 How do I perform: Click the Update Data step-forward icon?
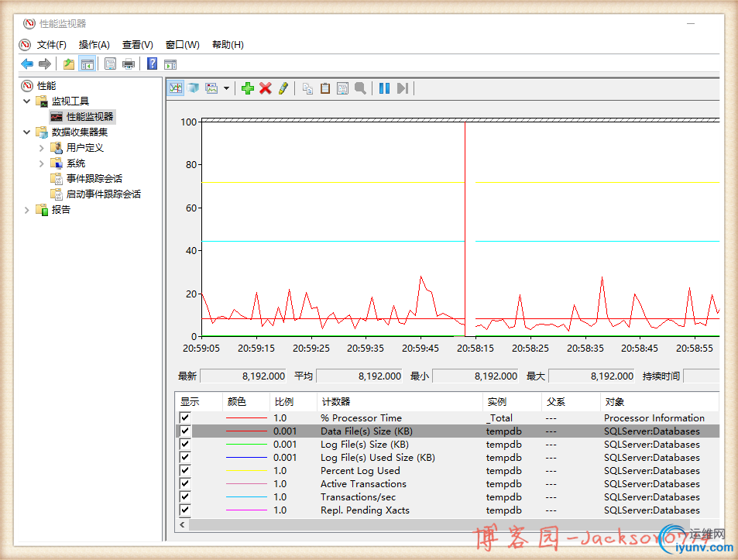pyautogui.click(x=402, y=88)
